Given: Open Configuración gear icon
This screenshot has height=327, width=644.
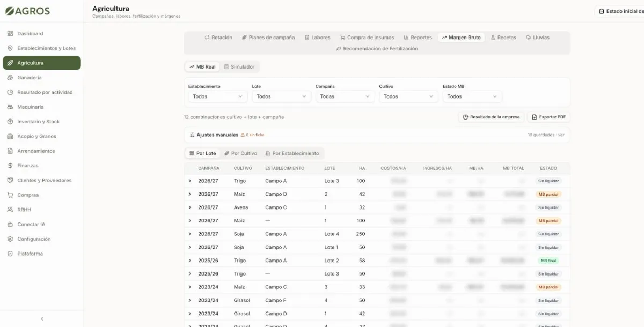Looking at the screenshot, I should click(x=10, y=239).
